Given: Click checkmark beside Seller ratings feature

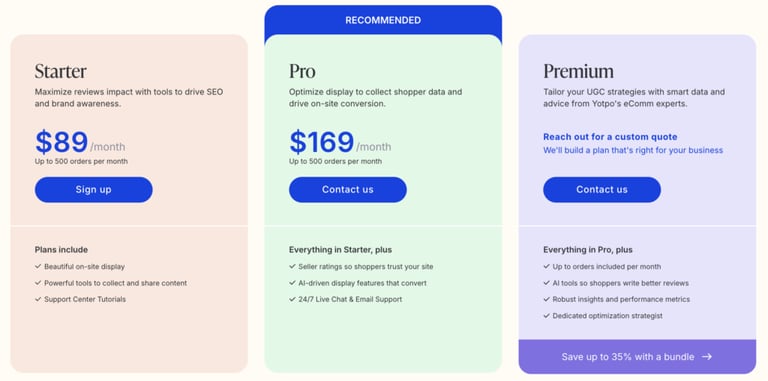Looking at the screenshot, I should coord(292,266).
